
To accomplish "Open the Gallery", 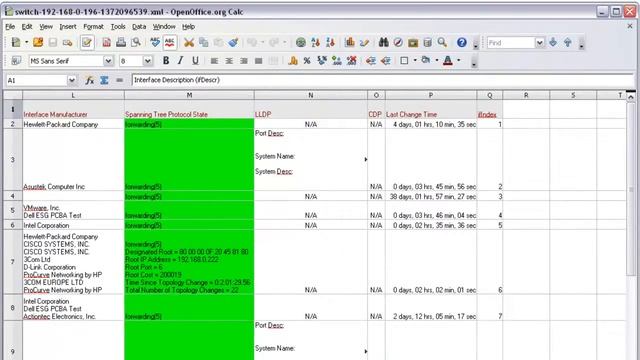I will click(x=413, y=42).
